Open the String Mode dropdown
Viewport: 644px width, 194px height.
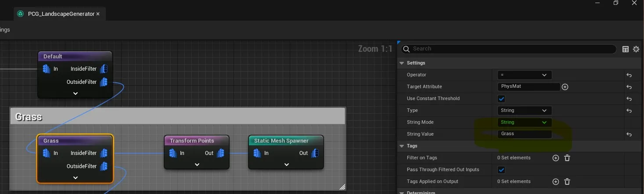[x=524, y=122]
